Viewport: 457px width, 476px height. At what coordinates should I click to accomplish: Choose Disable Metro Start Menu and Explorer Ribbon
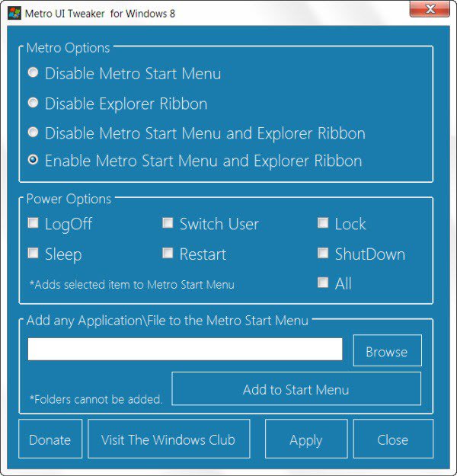point(33,133)
